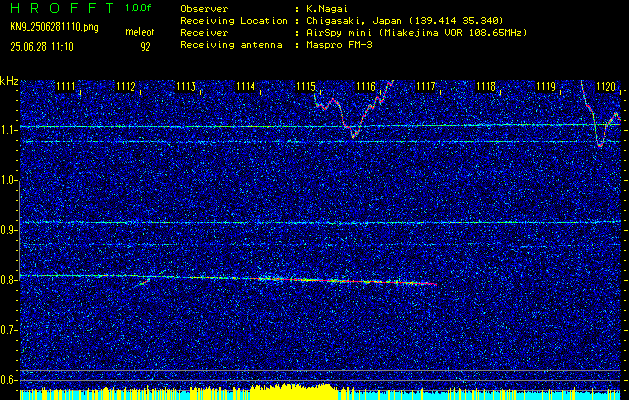Select the Chigasaki, Japan coordinates text

point(404,21)
